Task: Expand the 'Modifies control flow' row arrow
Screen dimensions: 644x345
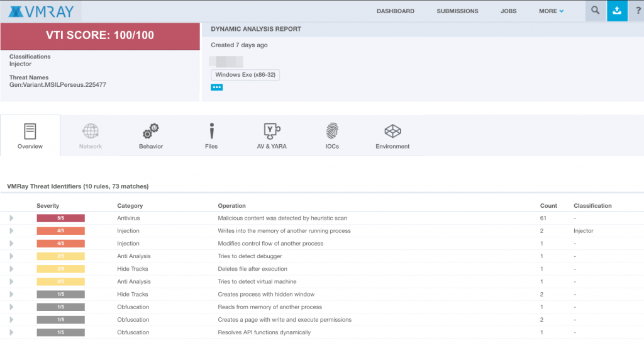Action: click(x=11, y=244)
